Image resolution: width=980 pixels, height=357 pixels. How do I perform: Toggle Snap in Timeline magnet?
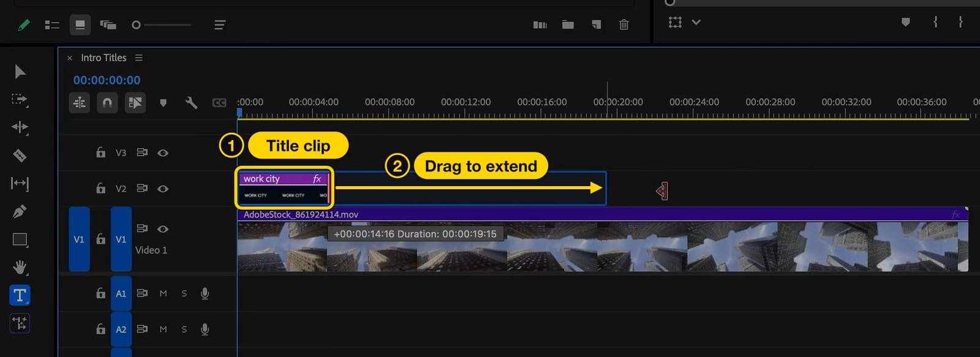(107, 103)
